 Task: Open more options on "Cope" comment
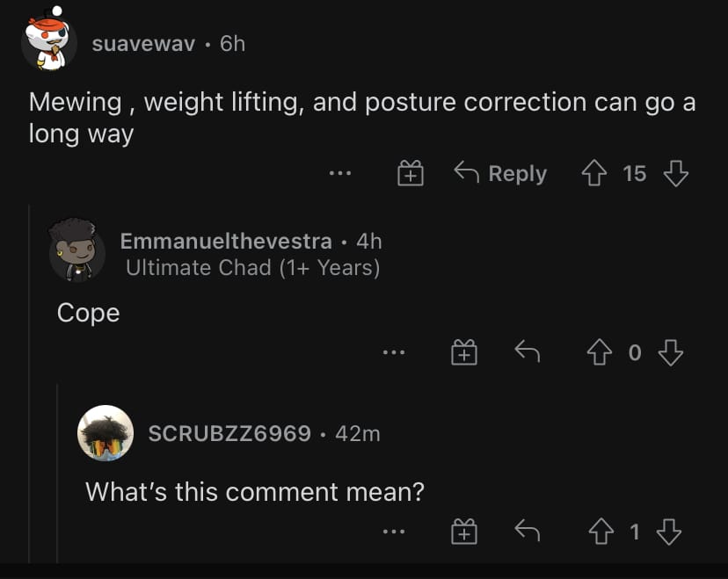click(x=393, y=353)
